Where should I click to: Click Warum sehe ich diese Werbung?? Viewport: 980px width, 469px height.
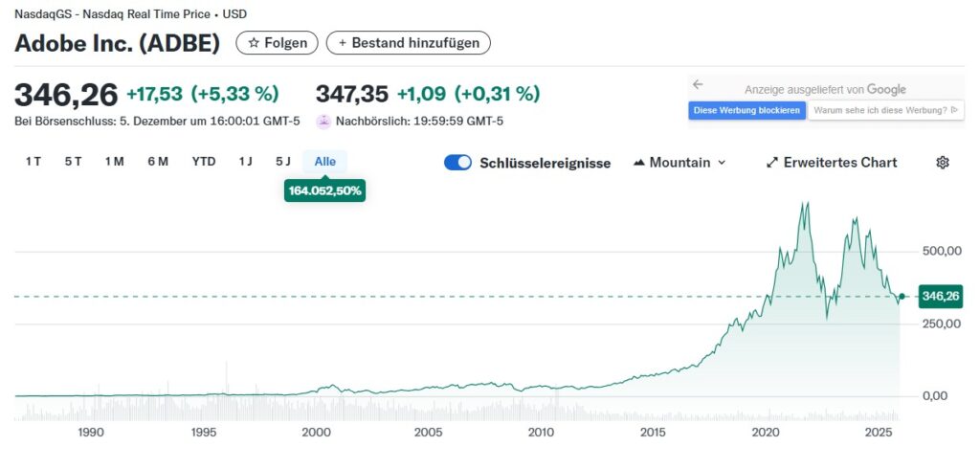pyautogui.click(x=885, y=111)
